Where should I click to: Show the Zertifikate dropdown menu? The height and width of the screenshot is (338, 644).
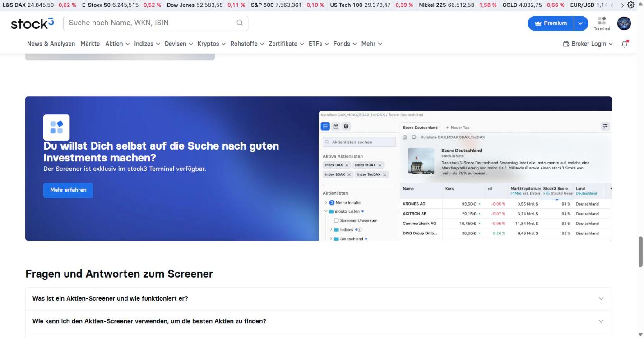pos(287,44)
